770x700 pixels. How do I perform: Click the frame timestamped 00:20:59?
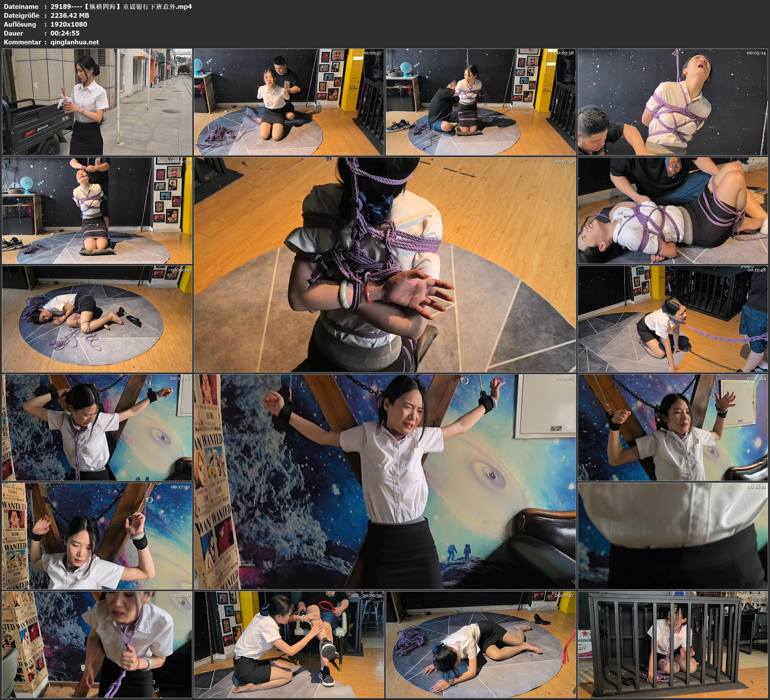(x=289, y=644)
